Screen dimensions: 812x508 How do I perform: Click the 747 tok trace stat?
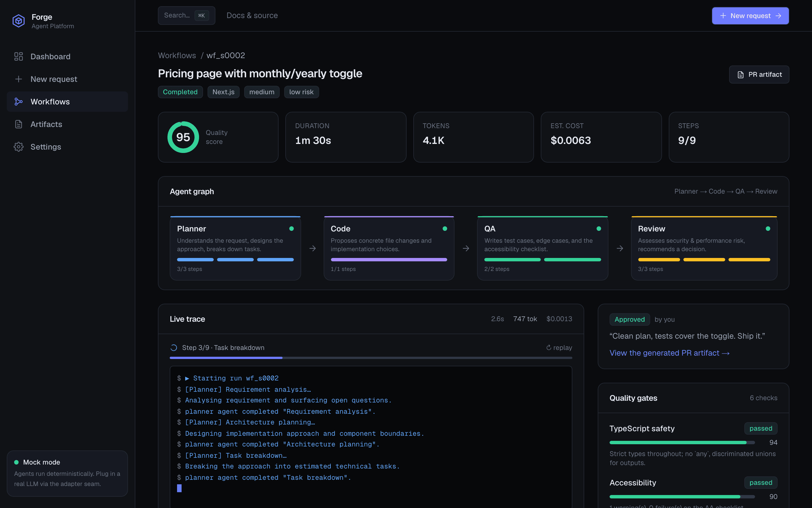[525, 319]
